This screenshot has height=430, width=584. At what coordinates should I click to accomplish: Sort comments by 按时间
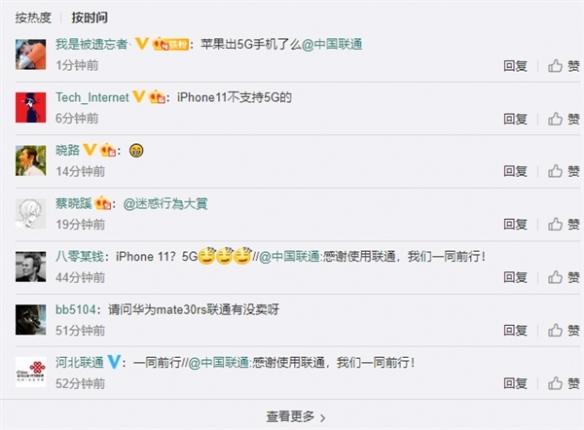click(x=90, y=17)
